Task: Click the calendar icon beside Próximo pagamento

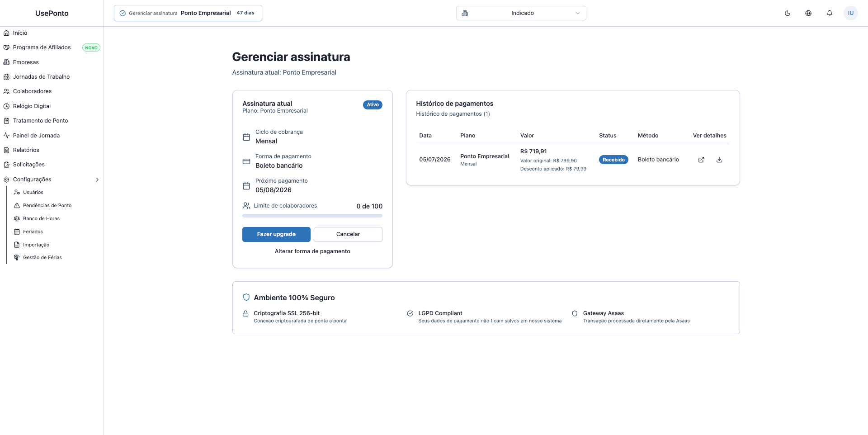Action: coord(246,186)
